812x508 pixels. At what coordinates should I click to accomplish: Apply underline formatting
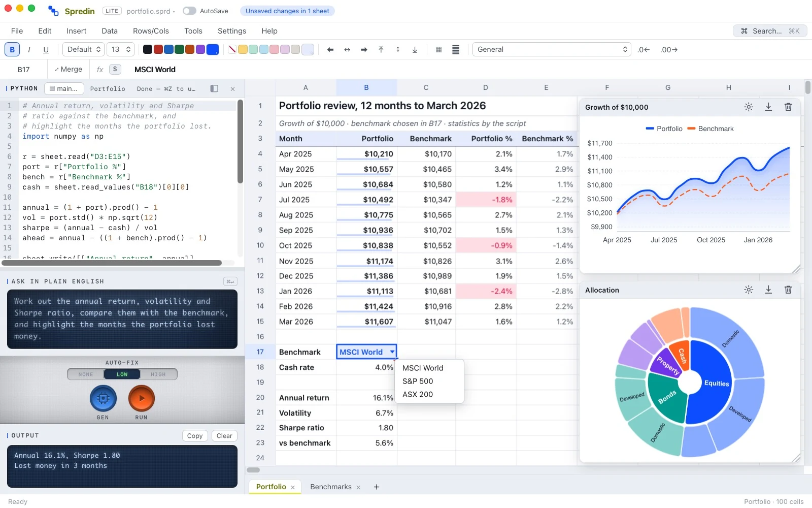tap(46, 49)
